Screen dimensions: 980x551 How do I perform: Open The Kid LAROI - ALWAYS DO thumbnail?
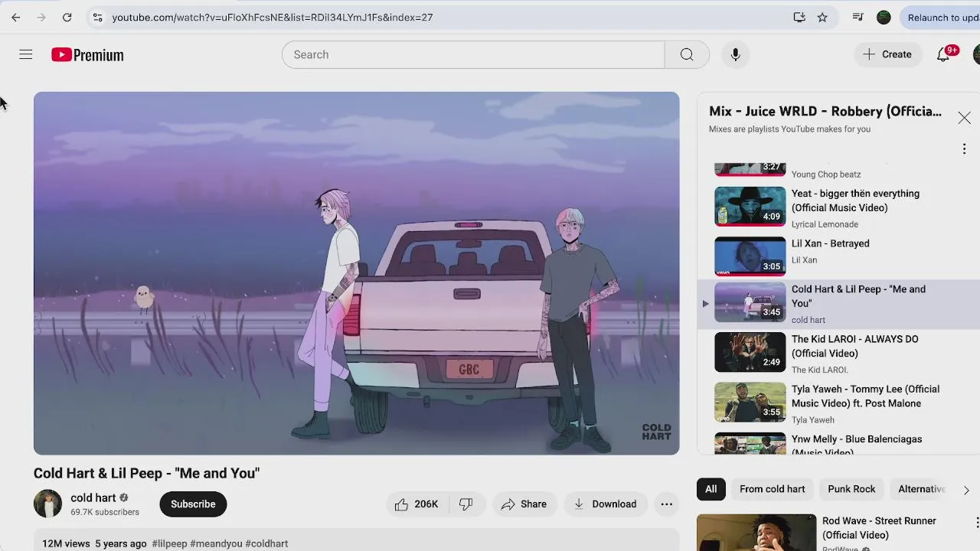click(750, 352)
